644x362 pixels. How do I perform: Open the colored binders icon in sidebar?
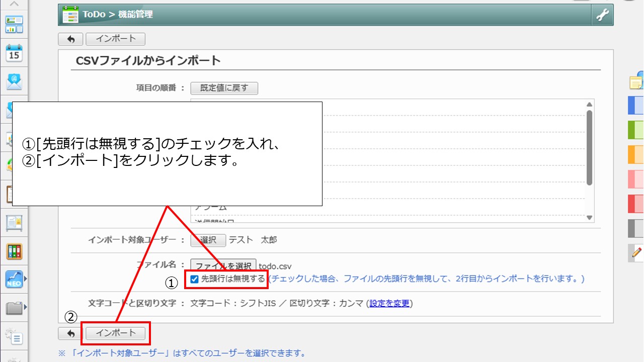(14, 251)
